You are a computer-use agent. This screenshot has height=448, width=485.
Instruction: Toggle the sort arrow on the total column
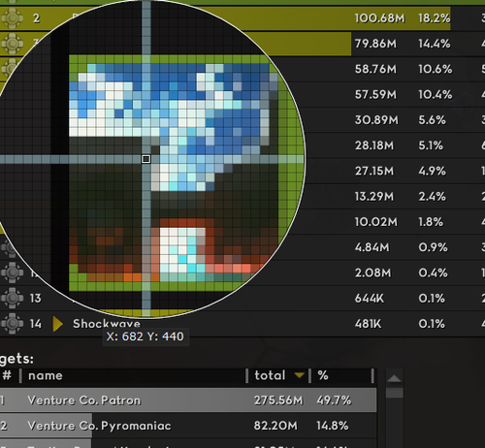(x=300, y=375)
